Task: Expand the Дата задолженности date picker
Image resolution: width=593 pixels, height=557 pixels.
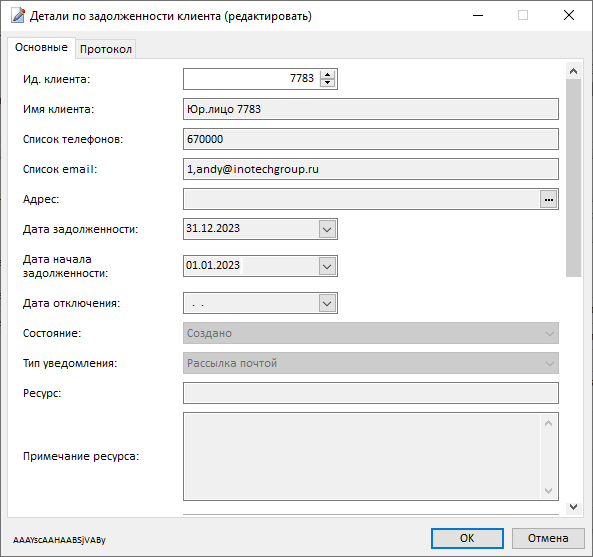Action: tap(327, 229)
